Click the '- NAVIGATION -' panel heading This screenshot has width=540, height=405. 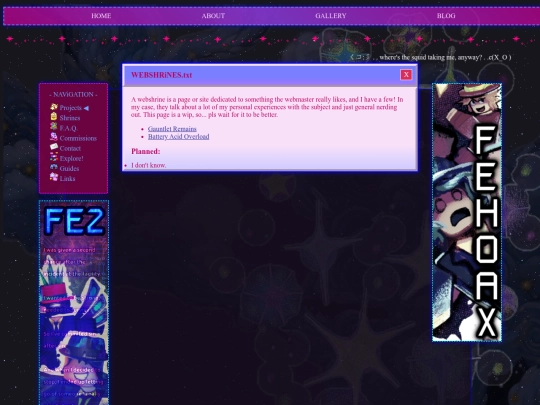(73, 94)
